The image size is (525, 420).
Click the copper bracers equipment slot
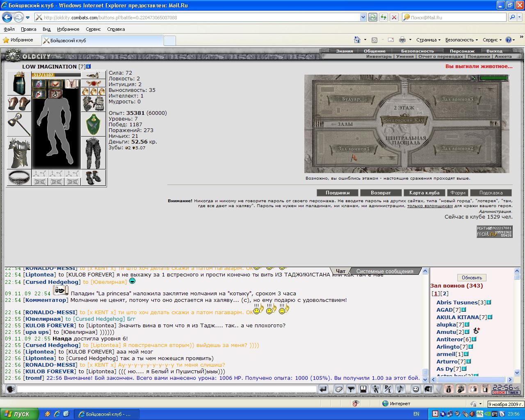point(19,103)
